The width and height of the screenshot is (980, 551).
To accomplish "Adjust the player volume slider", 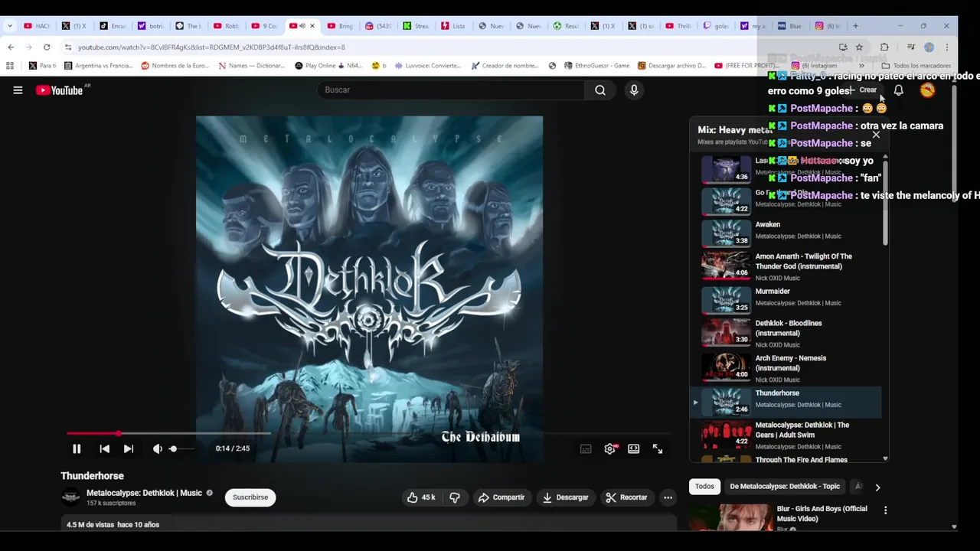I will (x=181, y=448).
